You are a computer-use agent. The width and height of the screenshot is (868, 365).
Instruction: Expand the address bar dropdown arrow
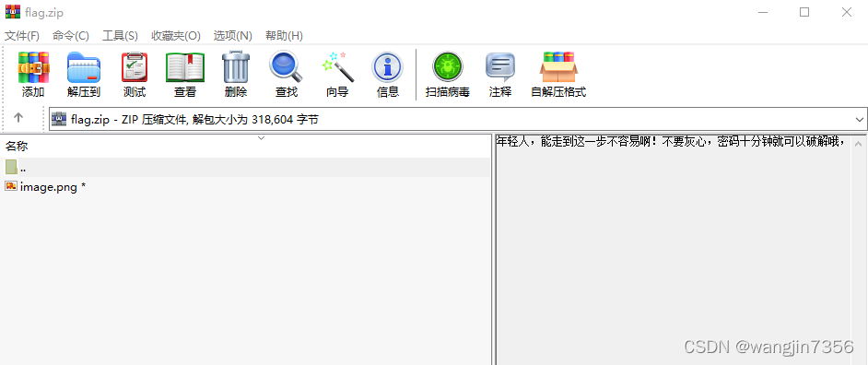(x=859, y=119)
